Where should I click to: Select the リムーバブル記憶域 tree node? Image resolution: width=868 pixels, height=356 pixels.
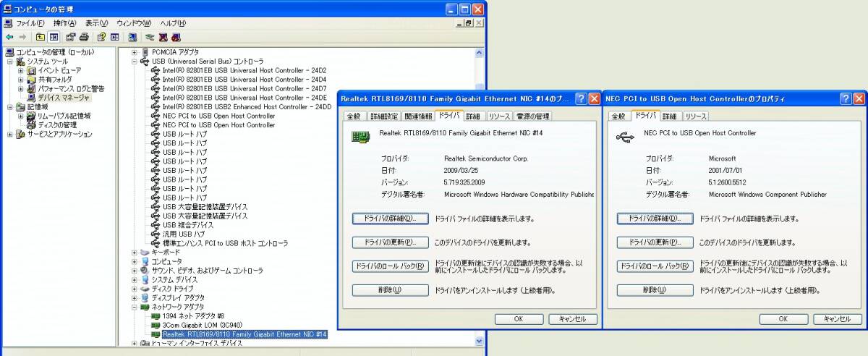click(x=64, y=116)
